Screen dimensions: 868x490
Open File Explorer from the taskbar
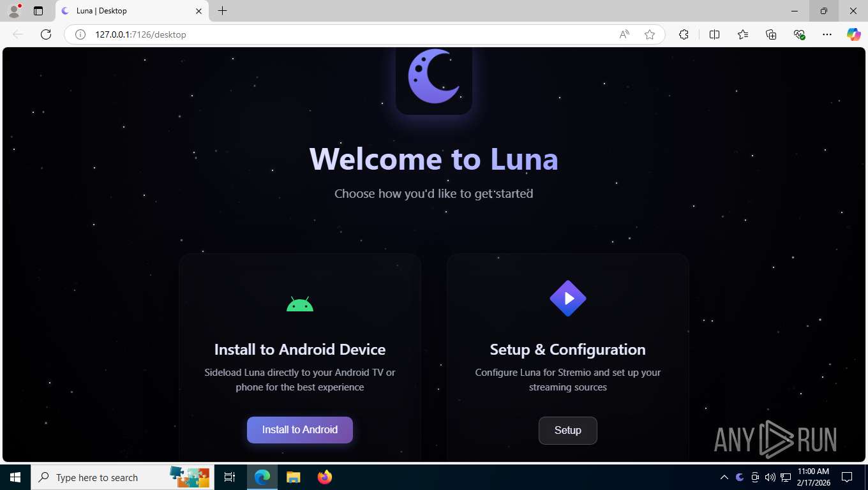pos(293,477)
